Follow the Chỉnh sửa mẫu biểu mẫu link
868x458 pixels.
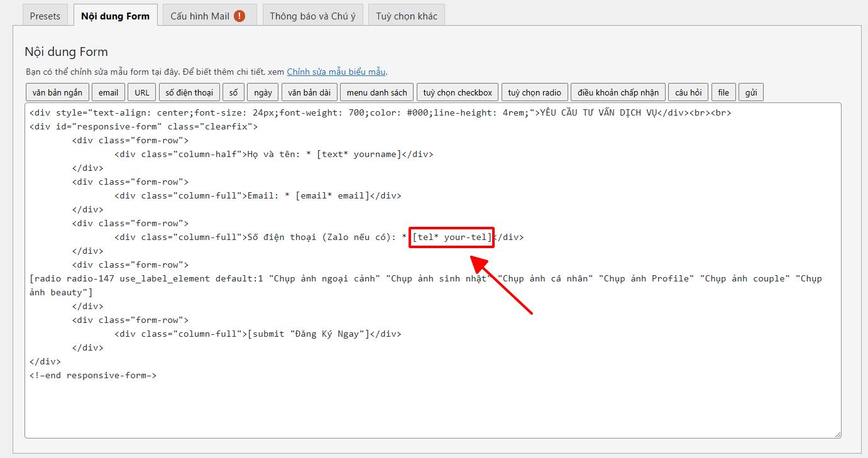click(x=336, y=72)
